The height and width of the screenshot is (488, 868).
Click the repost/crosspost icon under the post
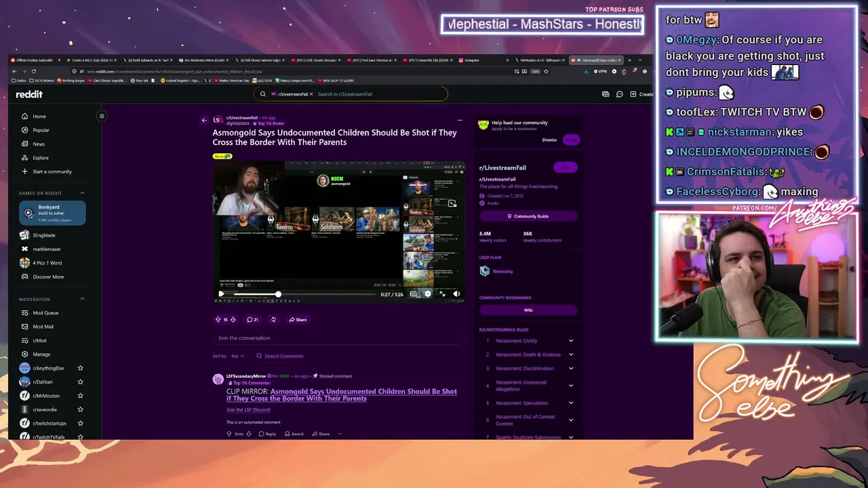[273, 319]
